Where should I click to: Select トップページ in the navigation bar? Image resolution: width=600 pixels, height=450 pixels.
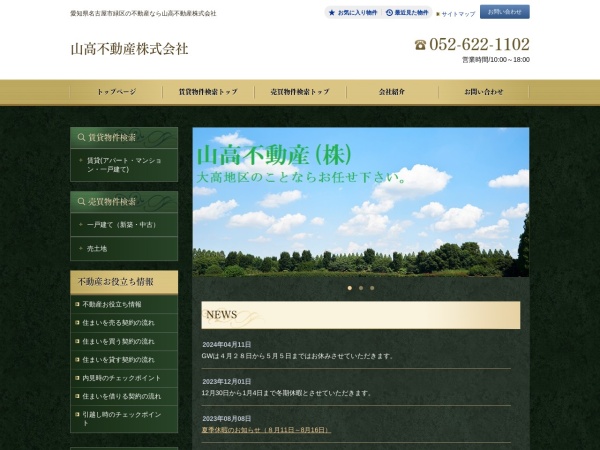click(x=116, y=92)
